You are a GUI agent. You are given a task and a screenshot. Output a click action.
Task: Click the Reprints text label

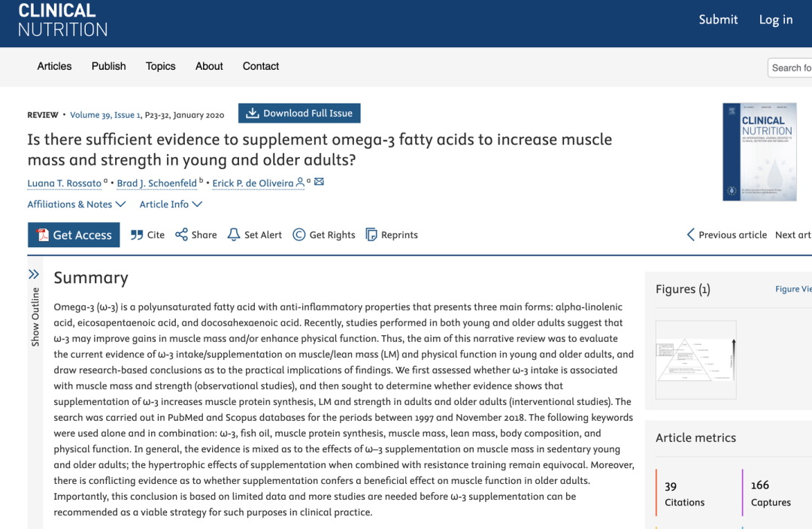[399, 235]
